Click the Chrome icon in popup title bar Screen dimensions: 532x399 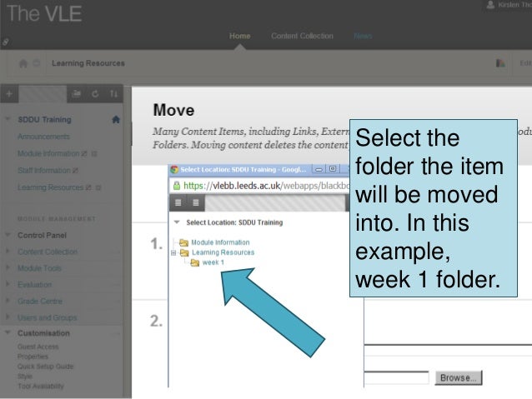[x=174, y=169]
